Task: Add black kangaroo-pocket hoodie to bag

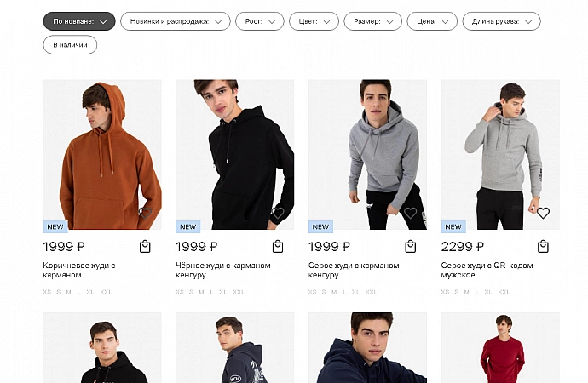Action: (278, 247)
